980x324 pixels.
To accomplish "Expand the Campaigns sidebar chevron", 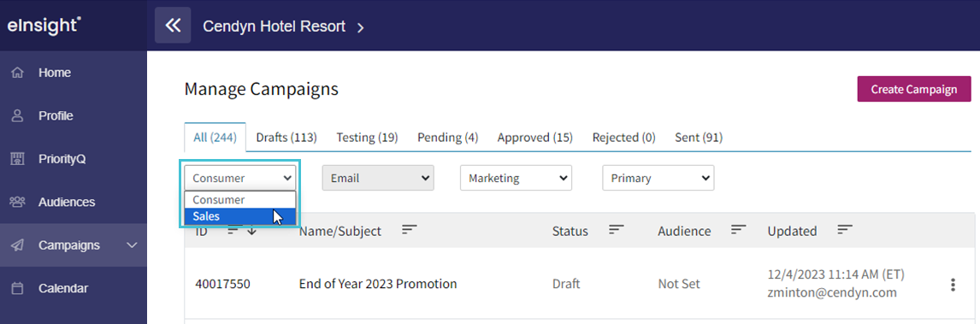I will point(132,245).
